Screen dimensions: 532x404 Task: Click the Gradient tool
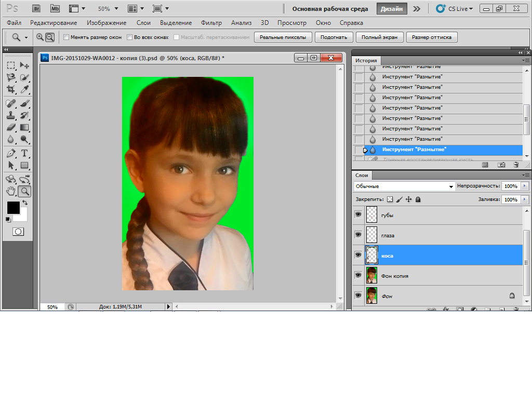[24, 127]
